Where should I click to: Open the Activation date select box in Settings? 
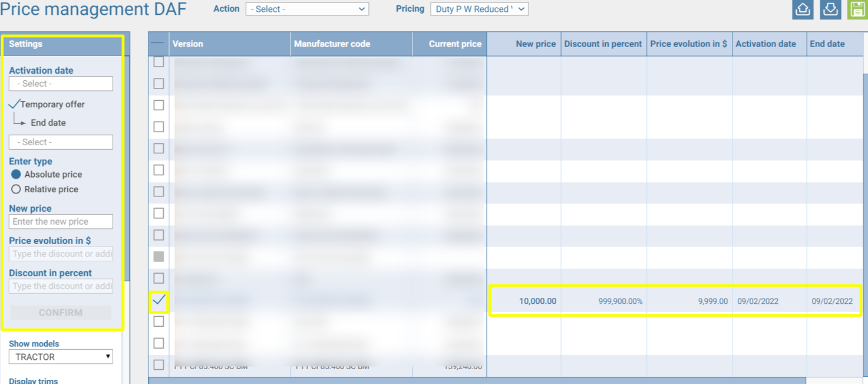(61, 84)
